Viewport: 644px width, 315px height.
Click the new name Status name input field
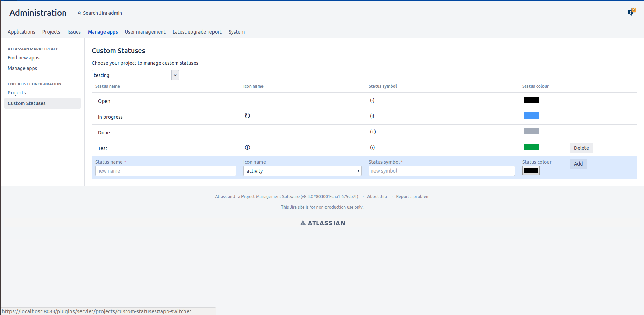[165, 171]
